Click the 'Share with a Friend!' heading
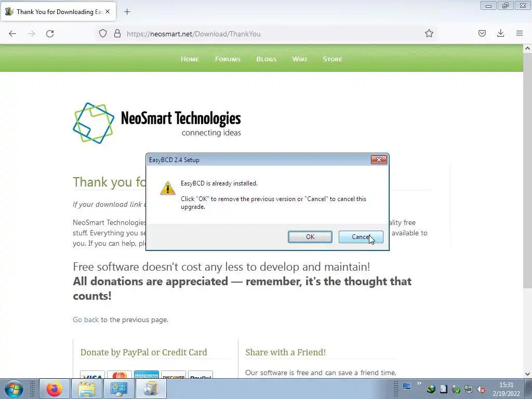 pyautogui.click(x=285, y=352)
